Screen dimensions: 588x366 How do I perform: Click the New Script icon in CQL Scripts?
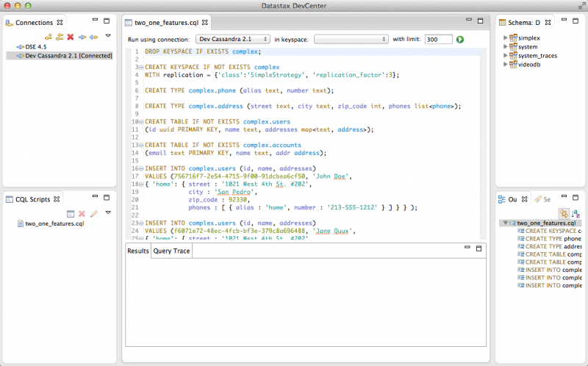(71, 214)
